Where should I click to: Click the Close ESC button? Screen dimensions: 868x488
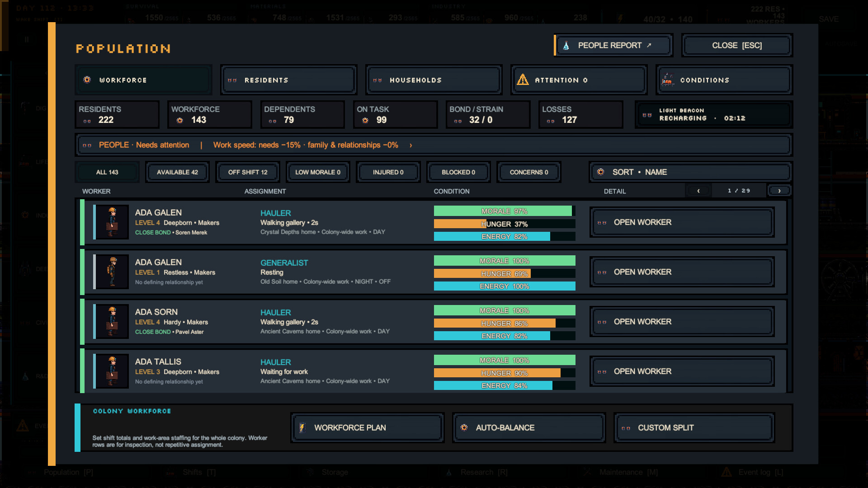point(737,46)
